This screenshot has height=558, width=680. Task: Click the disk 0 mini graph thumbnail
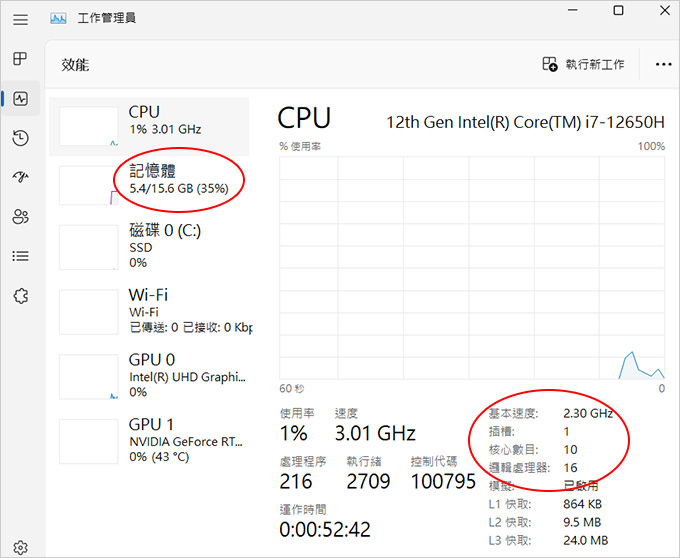[88, 247]
